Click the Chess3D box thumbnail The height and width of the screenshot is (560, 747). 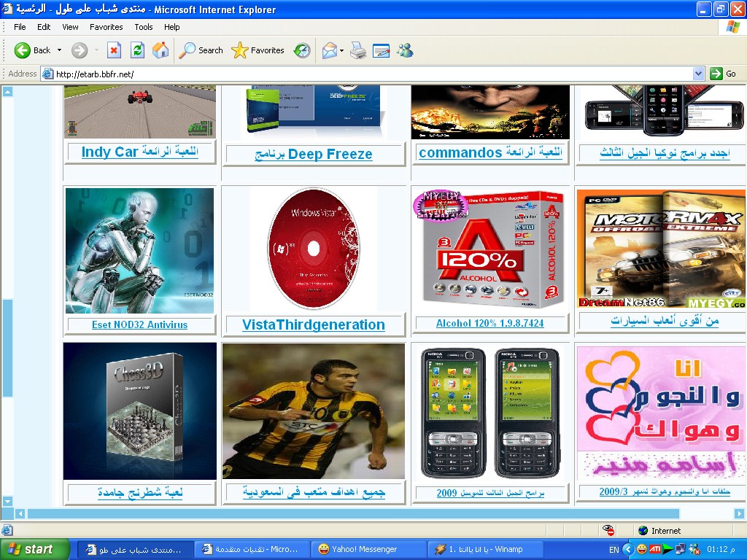coord(139,411)
